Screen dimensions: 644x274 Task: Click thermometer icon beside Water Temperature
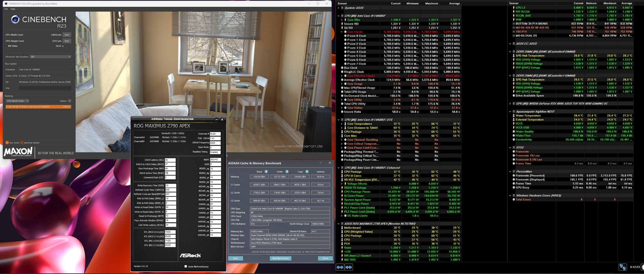pyautogui.click(x=514, y=115)
